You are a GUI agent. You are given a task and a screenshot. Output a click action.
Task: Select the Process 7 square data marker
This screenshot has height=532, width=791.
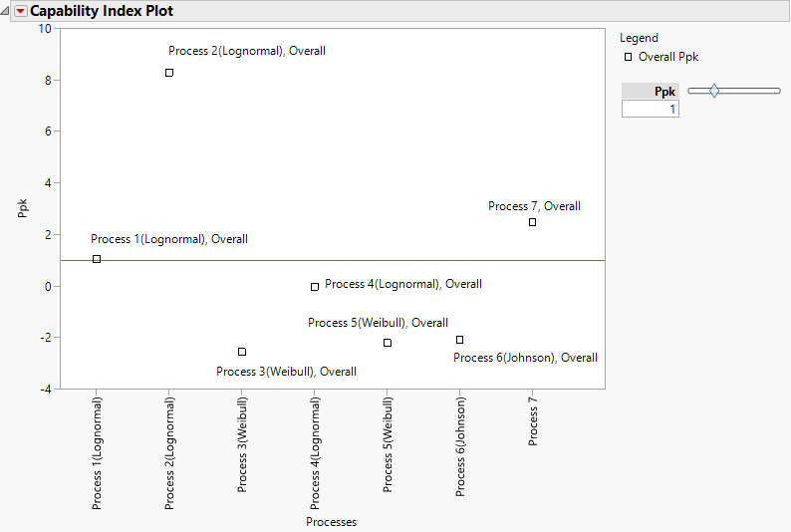[x=533, y=222]
